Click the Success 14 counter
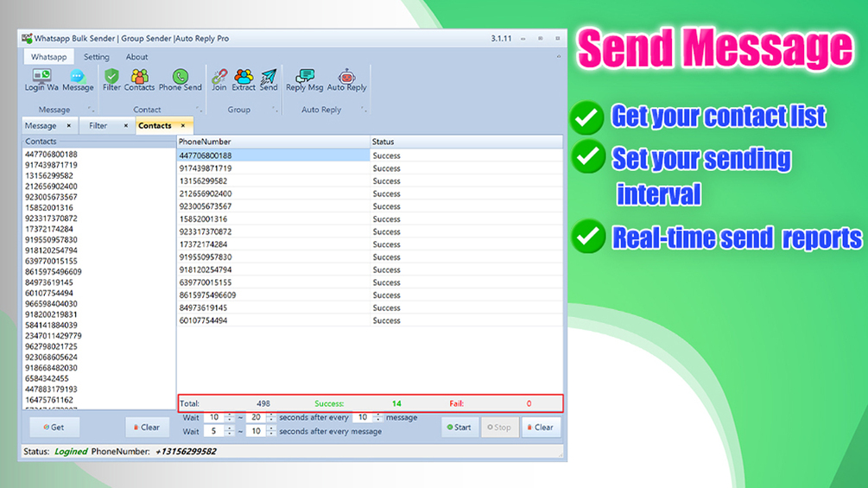The image size is (868, 488). point(358,403)
